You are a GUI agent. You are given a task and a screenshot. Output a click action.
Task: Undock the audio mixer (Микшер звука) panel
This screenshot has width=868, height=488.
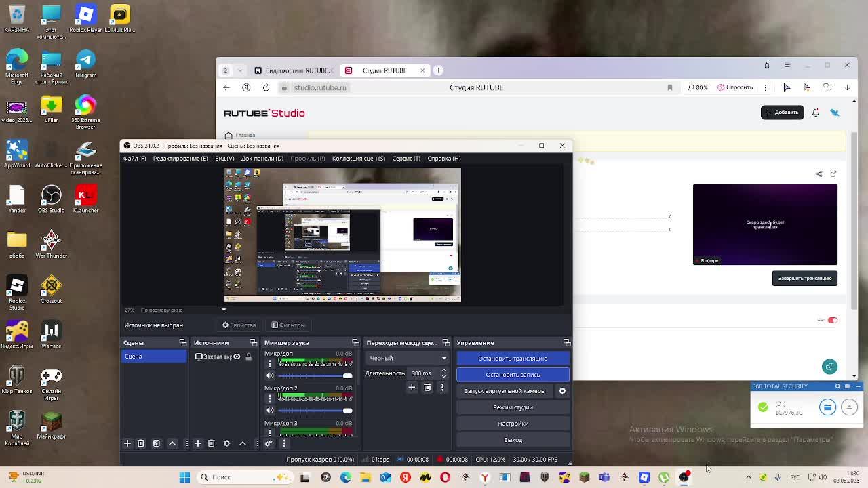click(x=355, y=342)
